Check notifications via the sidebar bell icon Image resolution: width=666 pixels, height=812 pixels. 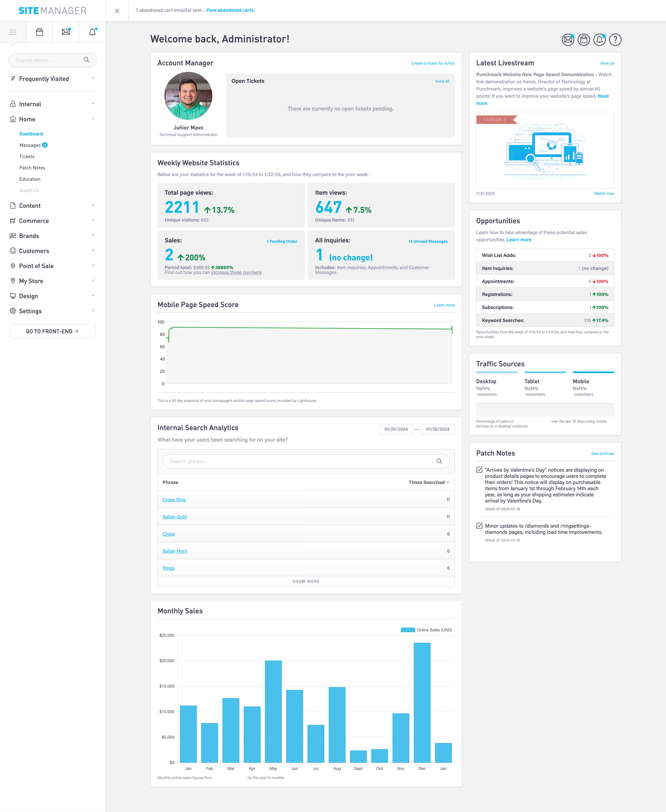pyautogui.click(x=92, y=32)
